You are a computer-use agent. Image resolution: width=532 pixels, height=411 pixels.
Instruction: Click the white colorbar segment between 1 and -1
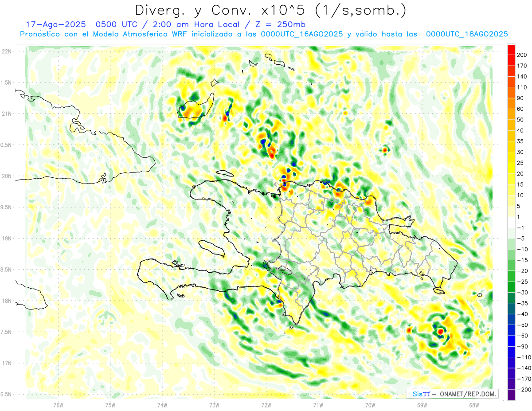pos(511,222)
